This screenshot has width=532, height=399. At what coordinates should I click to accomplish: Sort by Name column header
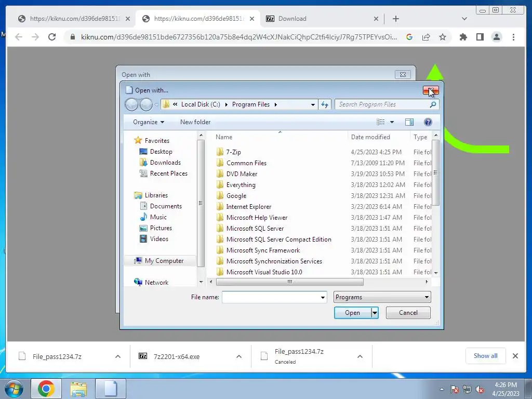tap(224, 137)
